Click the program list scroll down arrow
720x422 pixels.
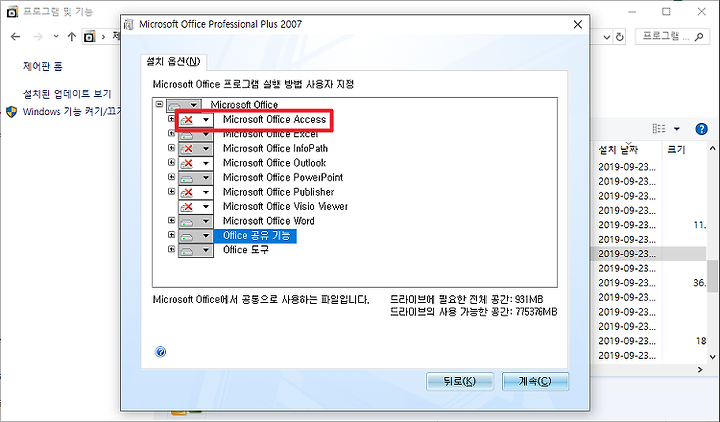click(712, 357)
